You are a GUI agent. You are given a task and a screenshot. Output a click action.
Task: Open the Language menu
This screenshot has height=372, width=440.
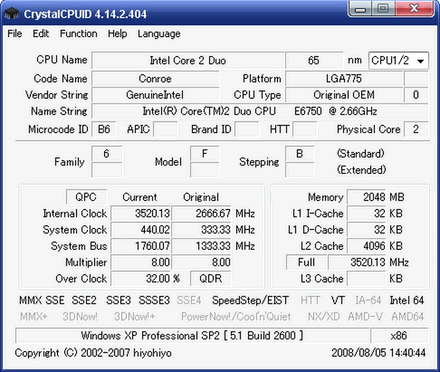click(159, 34)
